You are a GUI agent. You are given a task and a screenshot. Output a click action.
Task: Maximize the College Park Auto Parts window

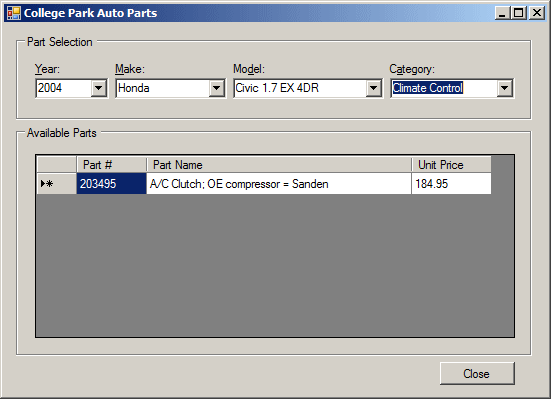tap(519, 13)
